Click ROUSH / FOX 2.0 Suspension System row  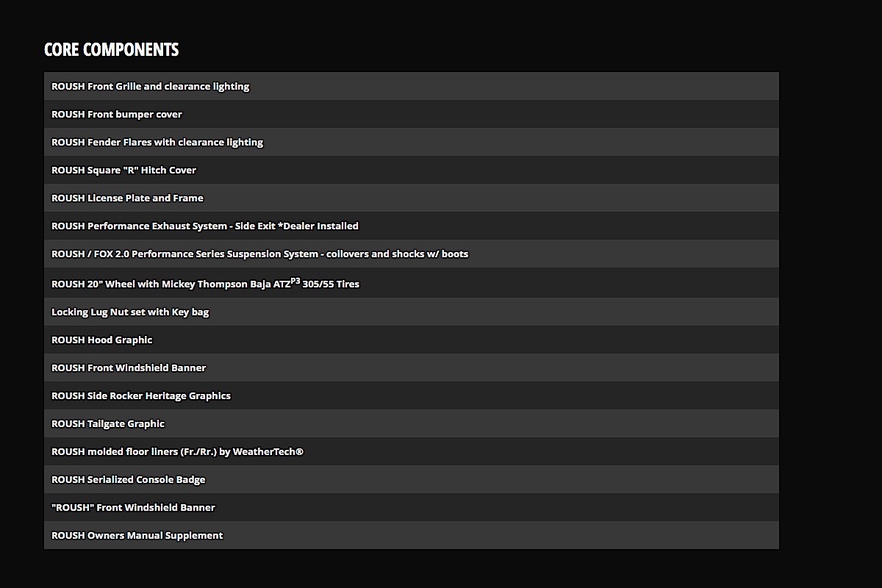412,254
